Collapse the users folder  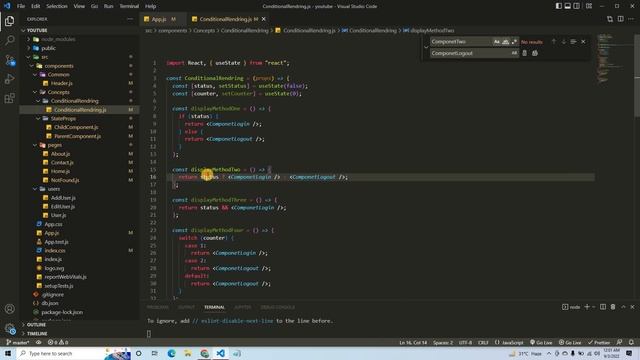point(35,189)
